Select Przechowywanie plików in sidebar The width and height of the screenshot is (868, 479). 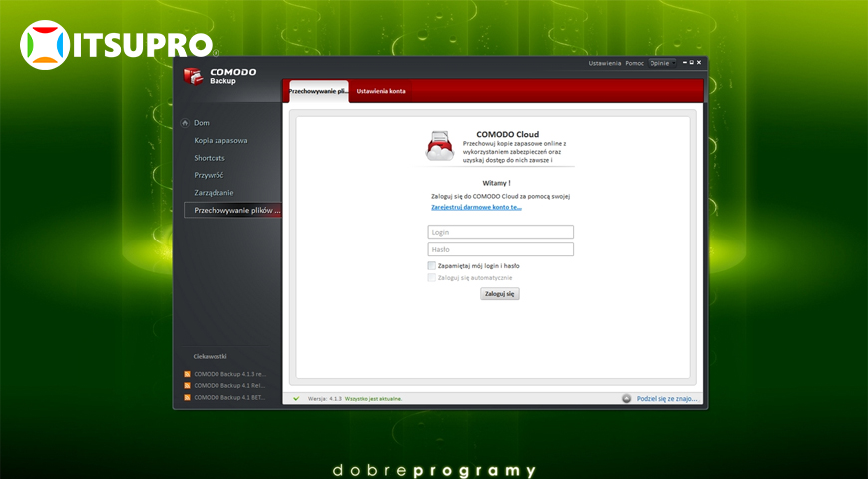coord(233,210)
